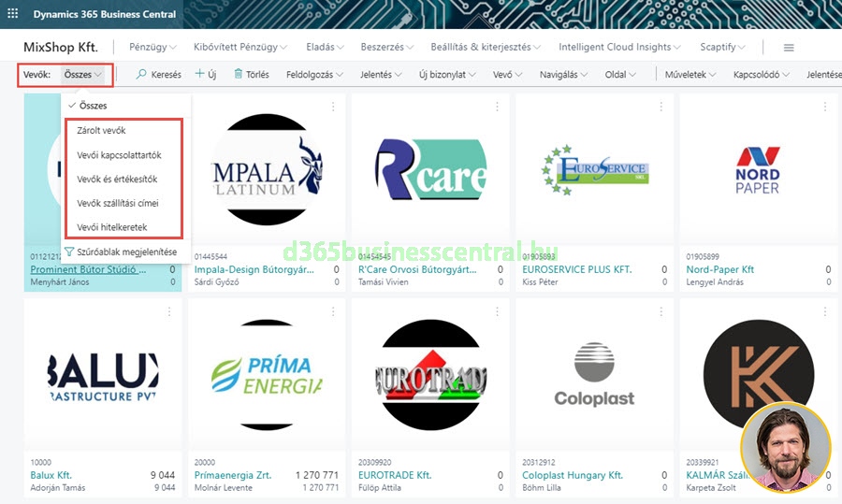This screenshot has height=504, width=842.
Task: Expand the Feldolgozás action dropdown
Action: pos(314,75)
